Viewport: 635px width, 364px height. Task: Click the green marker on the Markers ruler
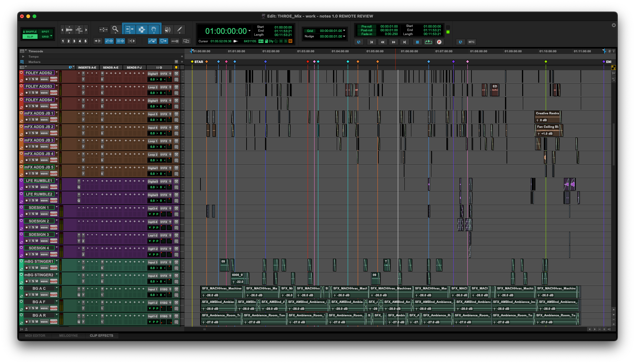tap(546, 62)
